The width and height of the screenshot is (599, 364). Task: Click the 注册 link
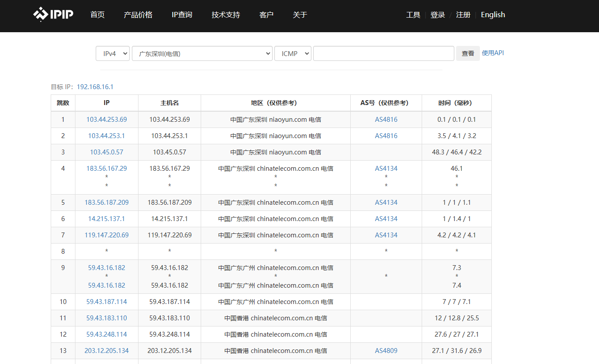pyautogui.click(x=463, y=15)
